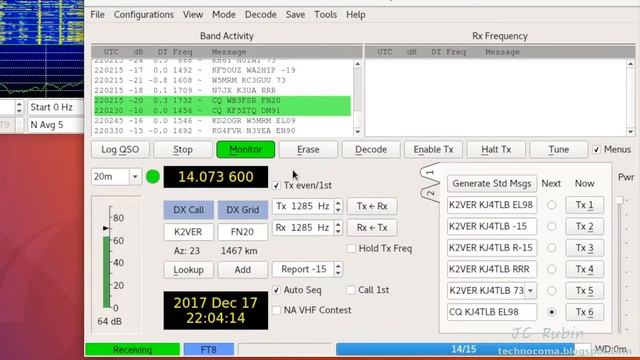Open the K2VER KJ4TLB 73 dropdown arrow
This screenshot has height=360, width=640.
click(x=530, y=291)
